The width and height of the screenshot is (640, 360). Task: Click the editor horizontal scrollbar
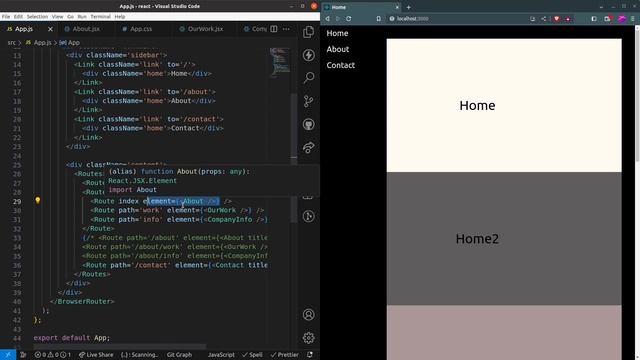click(x=120, y=347)
